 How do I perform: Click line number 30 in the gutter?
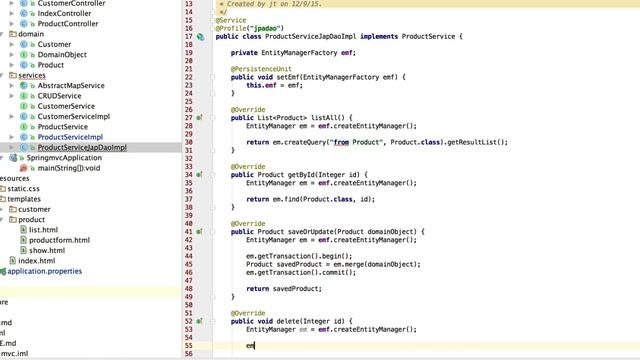tap(189, 142)
